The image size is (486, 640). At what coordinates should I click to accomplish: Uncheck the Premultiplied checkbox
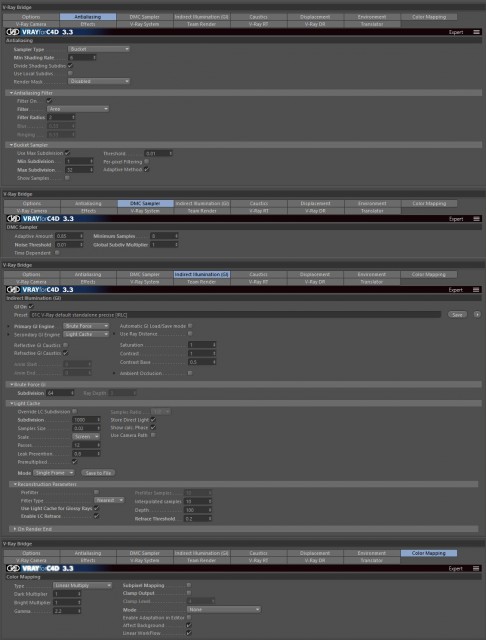[x=74, y=462]
